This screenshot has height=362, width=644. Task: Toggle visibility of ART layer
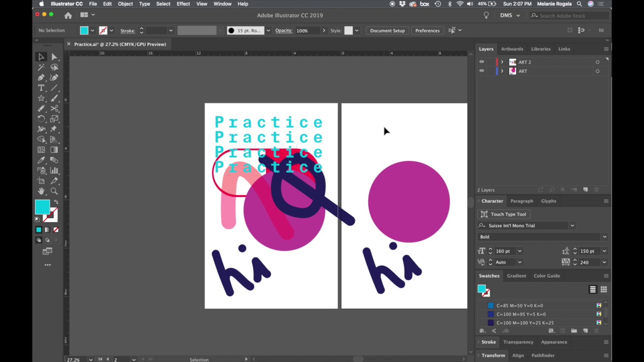(481, 71)
